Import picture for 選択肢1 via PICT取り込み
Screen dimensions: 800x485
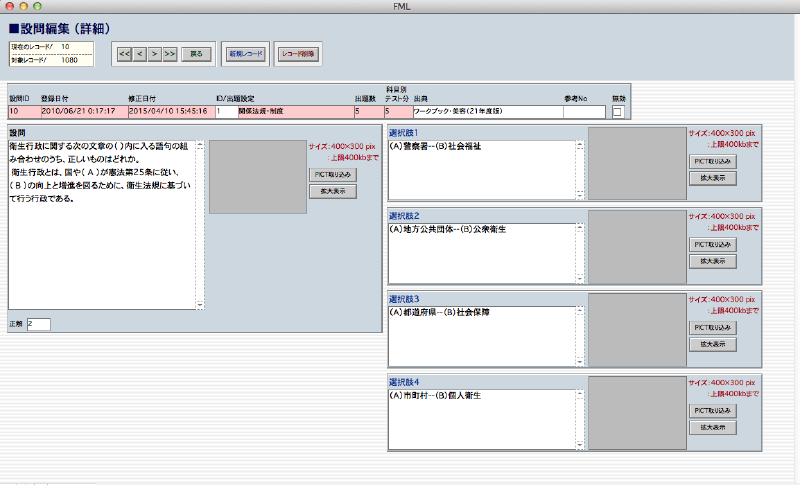click(712, 161)
